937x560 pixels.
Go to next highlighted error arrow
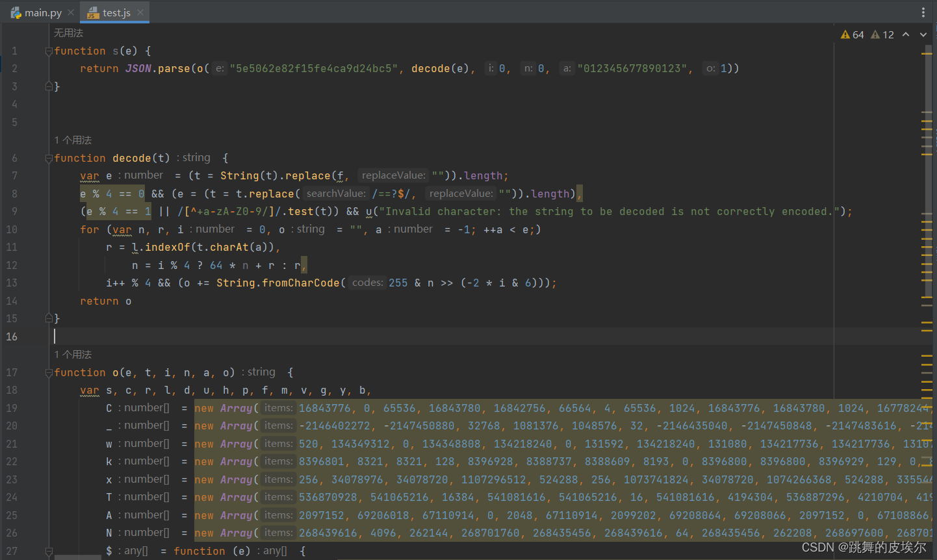pos(923,34)
